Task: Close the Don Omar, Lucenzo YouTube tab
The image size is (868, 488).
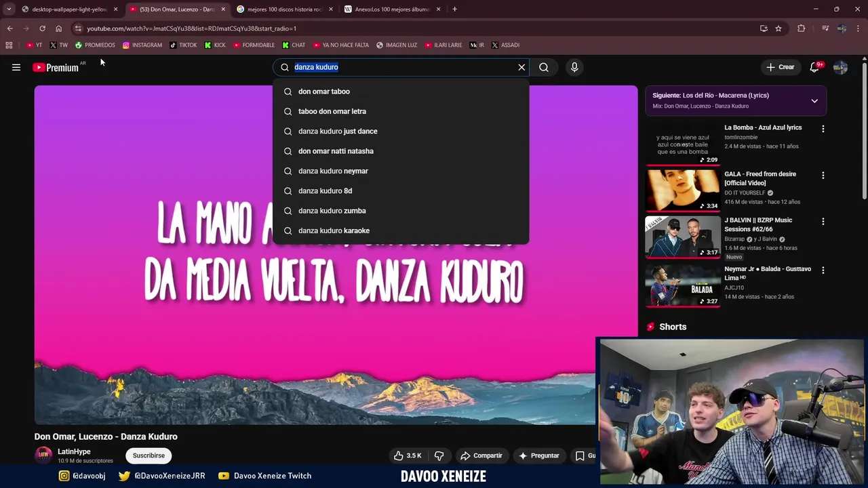Action: [223, 9]
